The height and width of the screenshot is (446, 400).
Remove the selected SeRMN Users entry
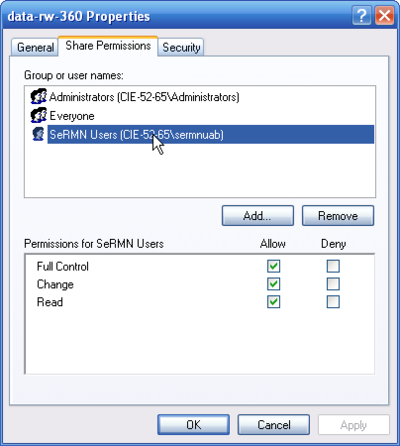(x=338, y=216)
